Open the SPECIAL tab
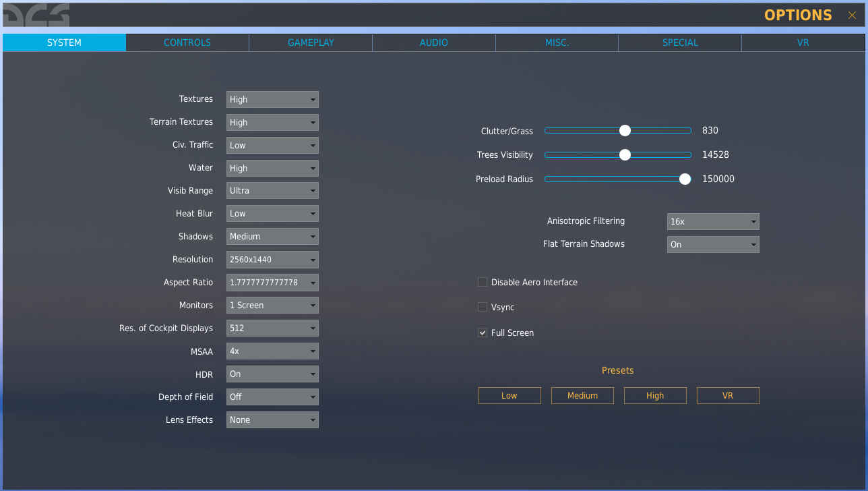 point(680,42)
